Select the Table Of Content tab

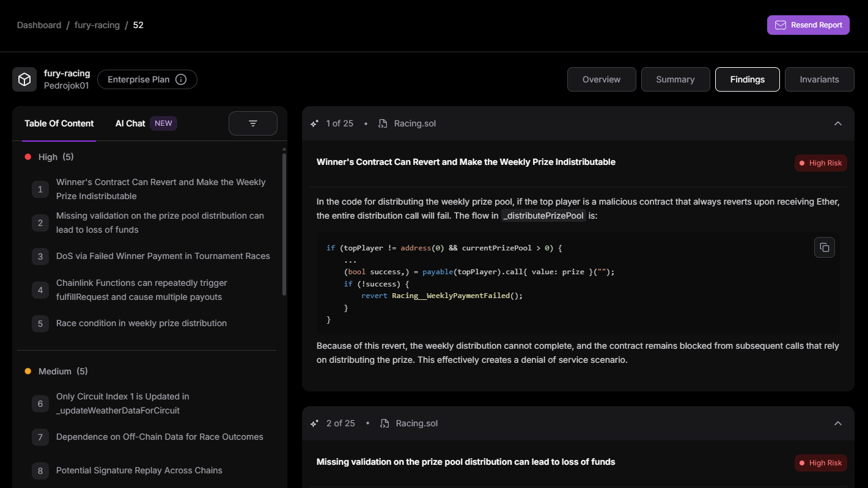(59, 123)
